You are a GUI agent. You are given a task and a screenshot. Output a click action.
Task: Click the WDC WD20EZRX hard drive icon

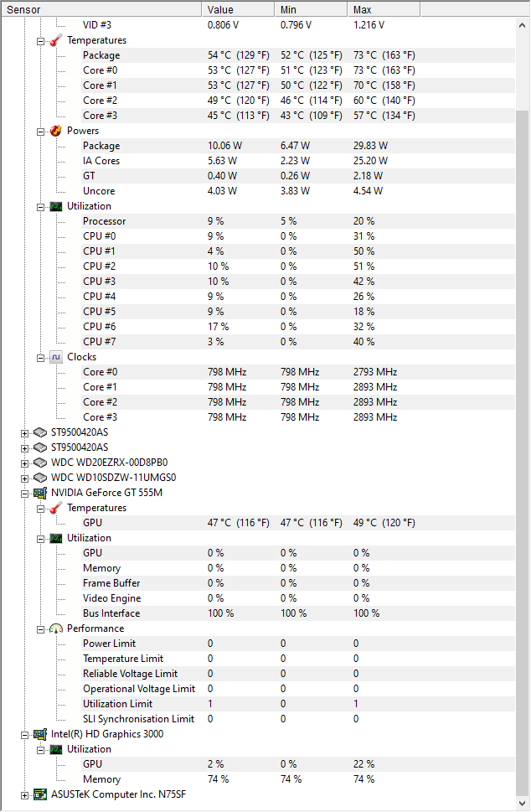click(40, 463)
